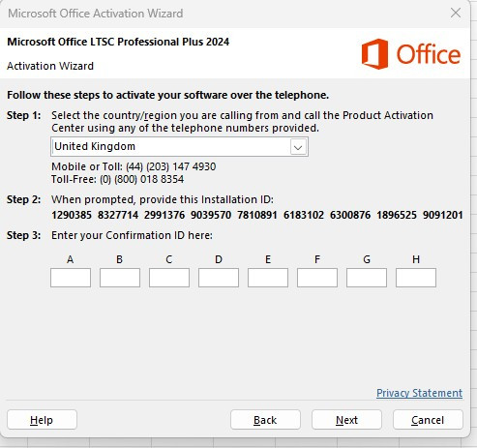Click the Help button
The image size is (477, 448).
42,420
